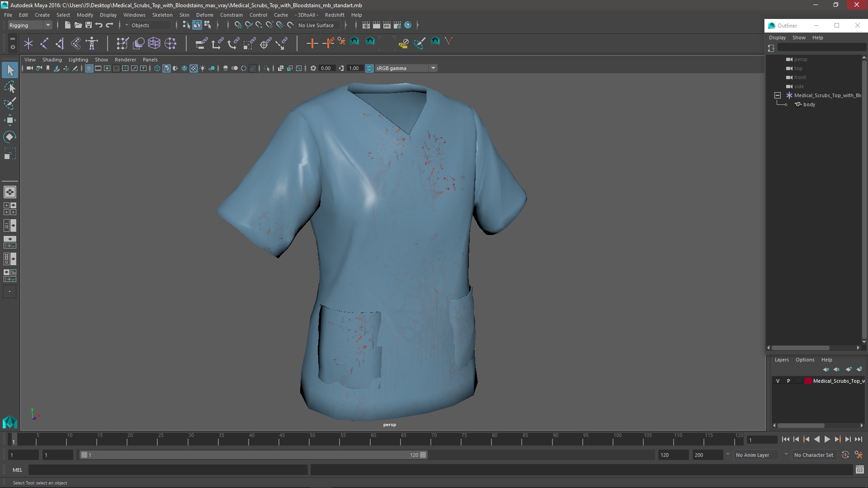Click the Parent Constraint shelf icon
The height and width of the screenshot is (488, 868).
pos(201,43)
